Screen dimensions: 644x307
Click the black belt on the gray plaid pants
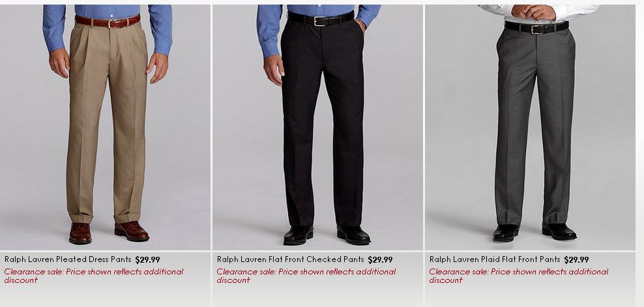(536, 27)
